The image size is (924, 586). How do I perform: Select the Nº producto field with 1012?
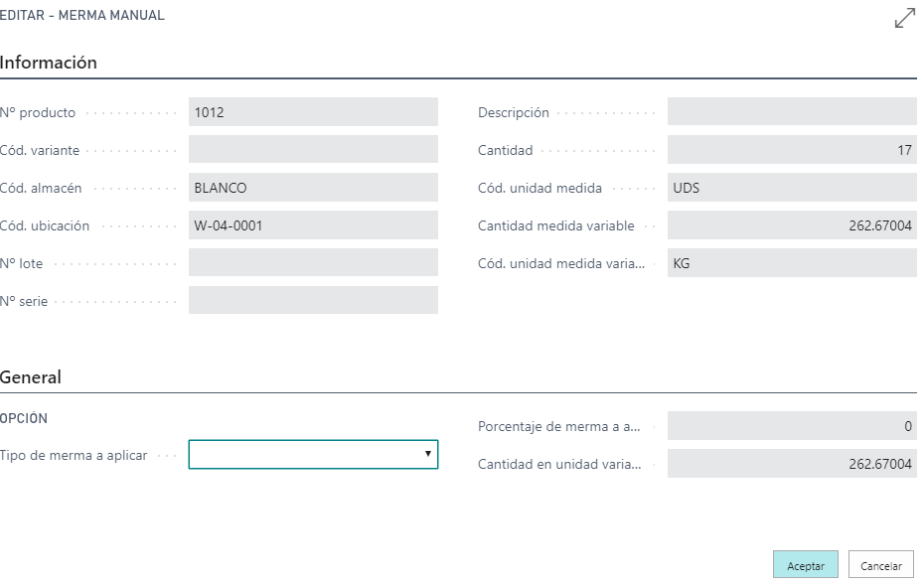(x=313, y=112)
